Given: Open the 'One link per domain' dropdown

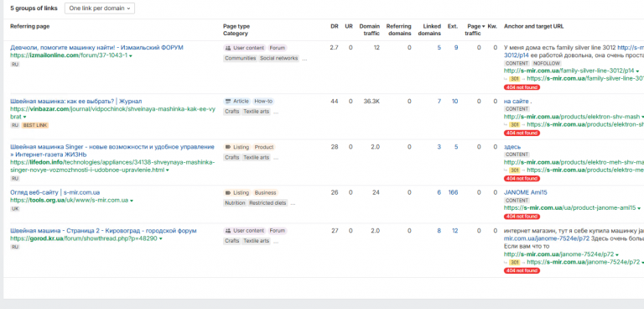Looking at the screenshot, I should [x=100, y=8].
